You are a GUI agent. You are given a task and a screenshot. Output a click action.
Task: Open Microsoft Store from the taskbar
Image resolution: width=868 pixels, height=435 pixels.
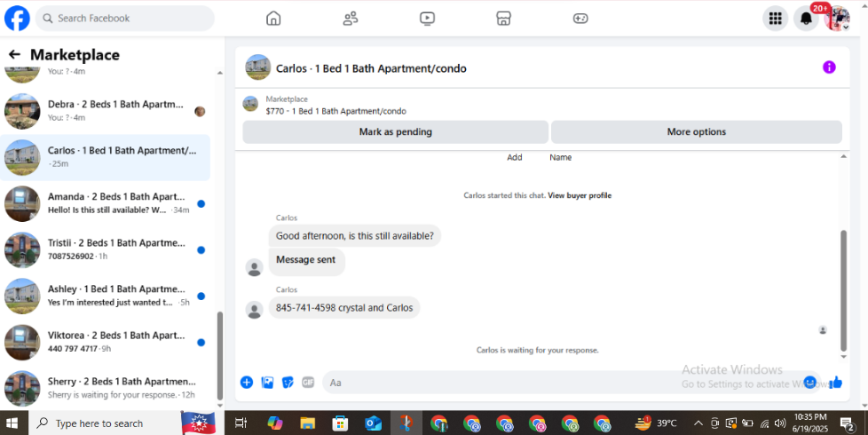pyautogui.click(x=340, y=423)
